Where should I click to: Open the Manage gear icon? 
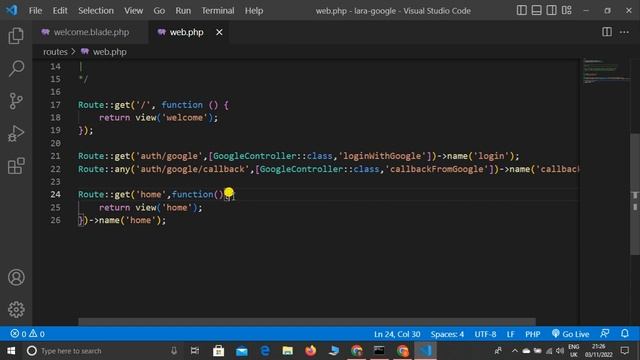pyautogui.click(x=16, y=310)
